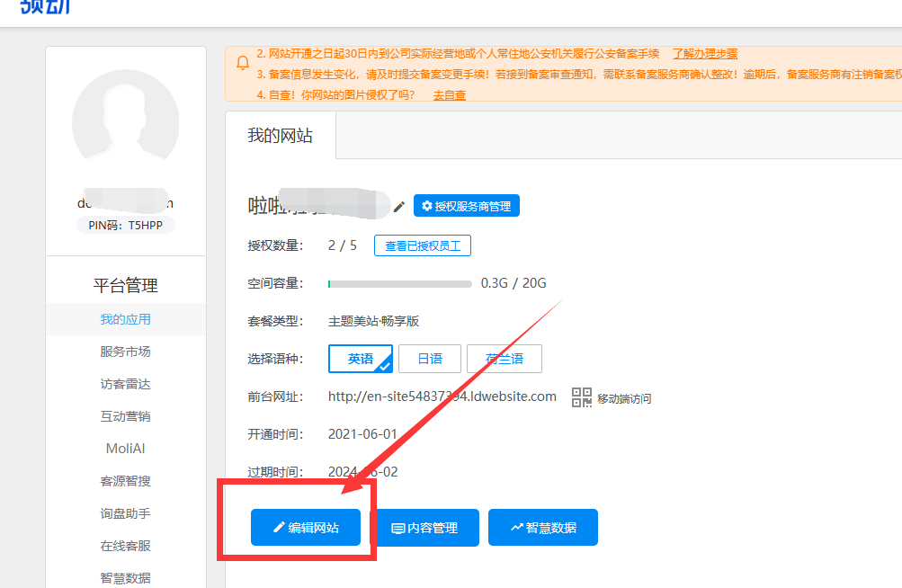This screenshot has height=588, width=902.
Task: Click the QR code mobile access icon
Action: coord(582,397)
